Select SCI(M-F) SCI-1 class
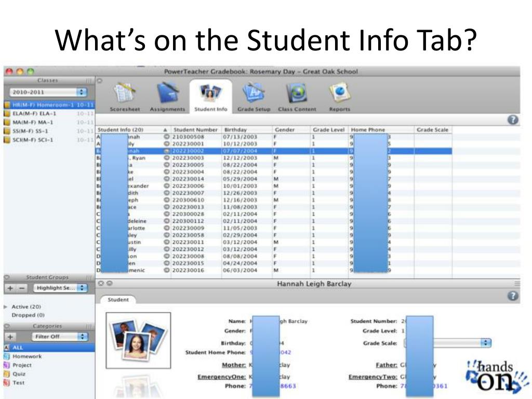This screenshot has height=399, width=532. point(49,140)
